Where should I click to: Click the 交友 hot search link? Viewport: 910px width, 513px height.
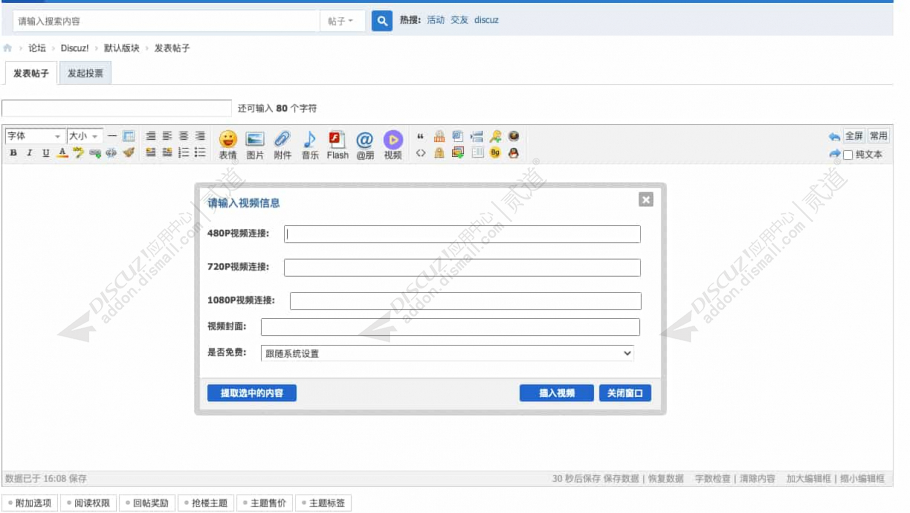pos(459,20)
